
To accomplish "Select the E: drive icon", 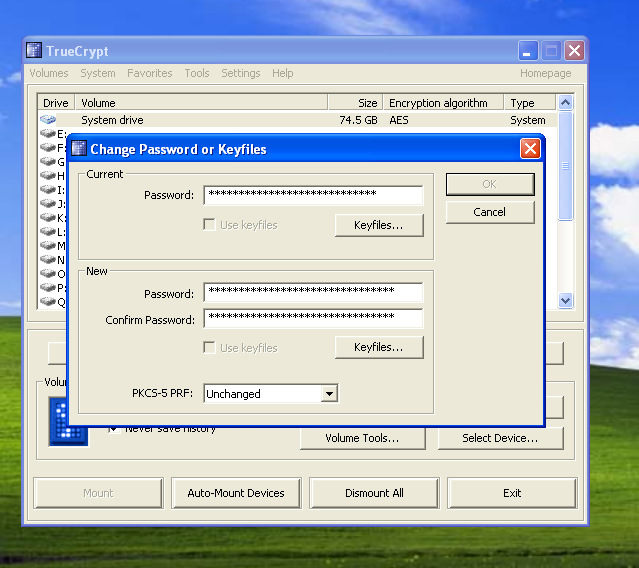I will 48,133.
